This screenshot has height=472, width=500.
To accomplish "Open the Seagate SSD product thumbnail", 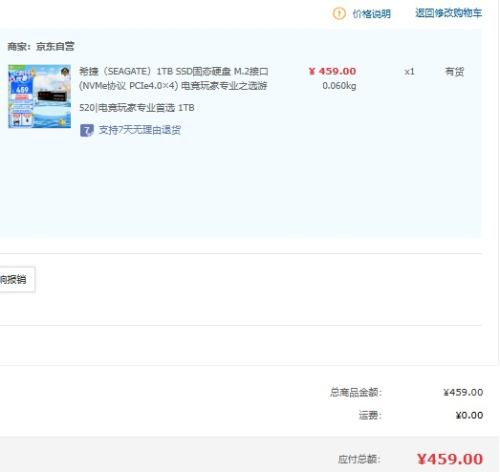I will (x=39, y=96).
